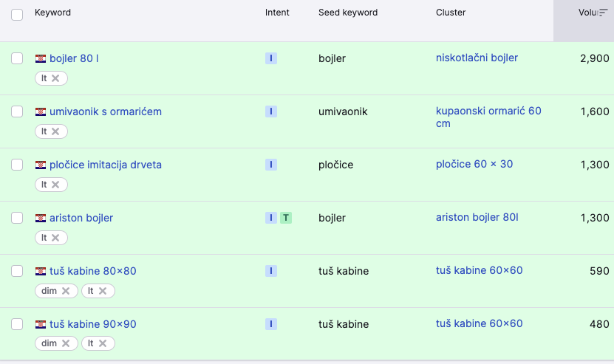Image resolution: width=614 pixels, height=364 pixels.
Task: Click the Cluster column header
Action: coord(451,13)
